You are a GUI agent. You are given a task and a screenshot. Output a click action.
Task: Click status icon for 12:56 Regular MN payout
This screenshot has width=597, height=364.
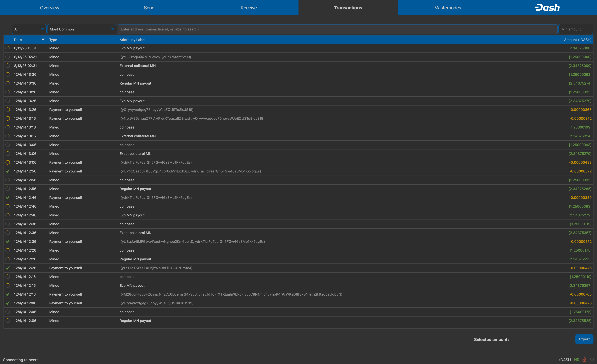8,189
